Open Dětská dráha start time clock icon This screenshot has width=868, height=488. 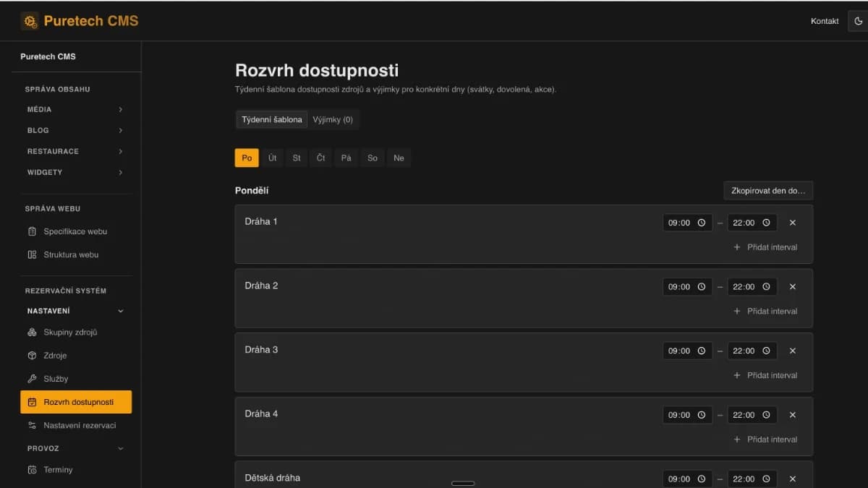(x=702, y=479)
